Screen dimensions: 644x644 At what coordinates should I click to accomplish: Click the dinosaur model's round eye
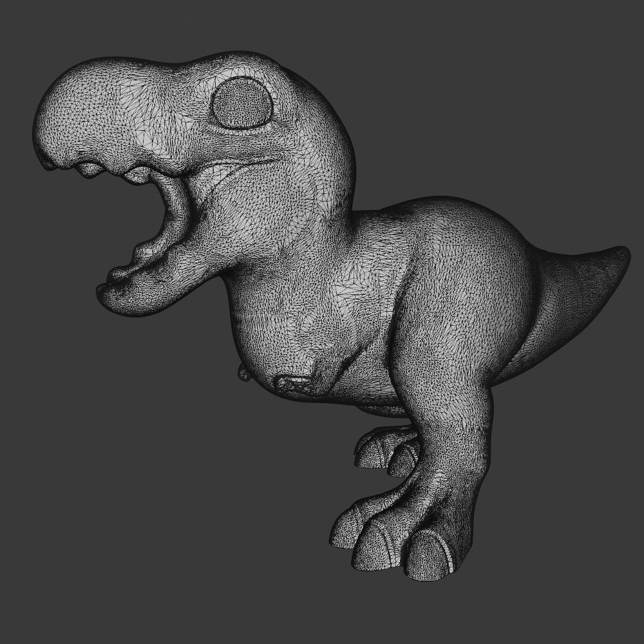(242, 102)
